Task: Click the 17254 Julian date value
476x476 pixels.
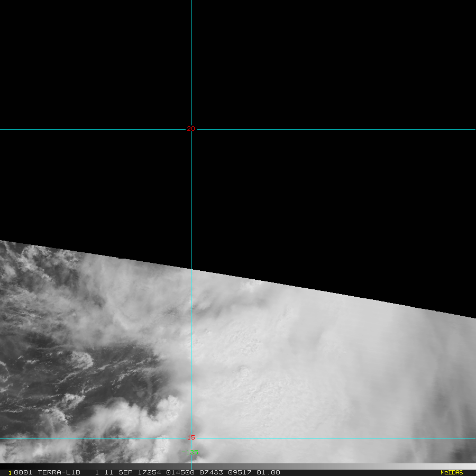Action: click(x=149, y=472)
